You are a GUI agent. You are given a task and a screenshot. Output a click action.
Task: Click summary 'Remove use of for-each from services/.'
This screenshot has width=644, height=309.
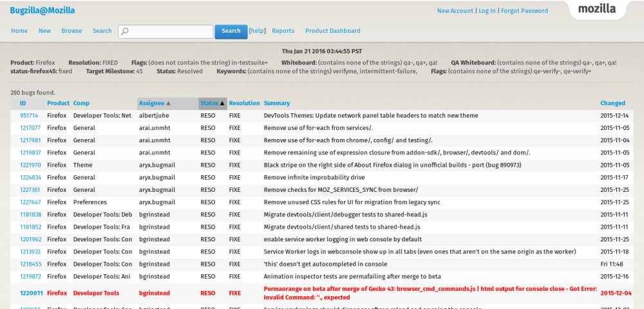tap(318, 128)
